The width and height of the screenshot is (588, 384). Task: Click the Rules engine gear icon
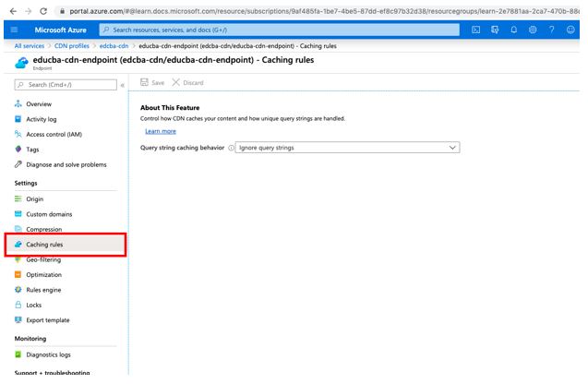(18, 290)
